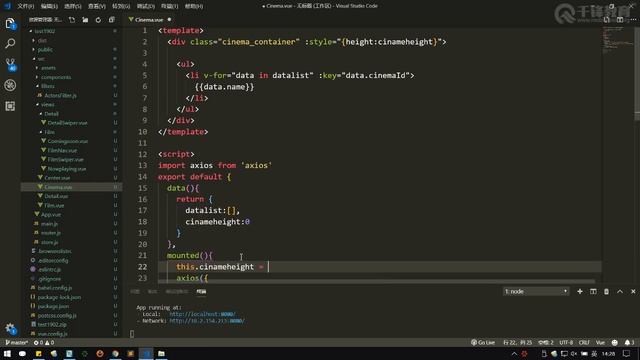Click errors and warnings count in status bar
Image resolution: width=640 pixels, height=360 pixels.
pos(44,342)
